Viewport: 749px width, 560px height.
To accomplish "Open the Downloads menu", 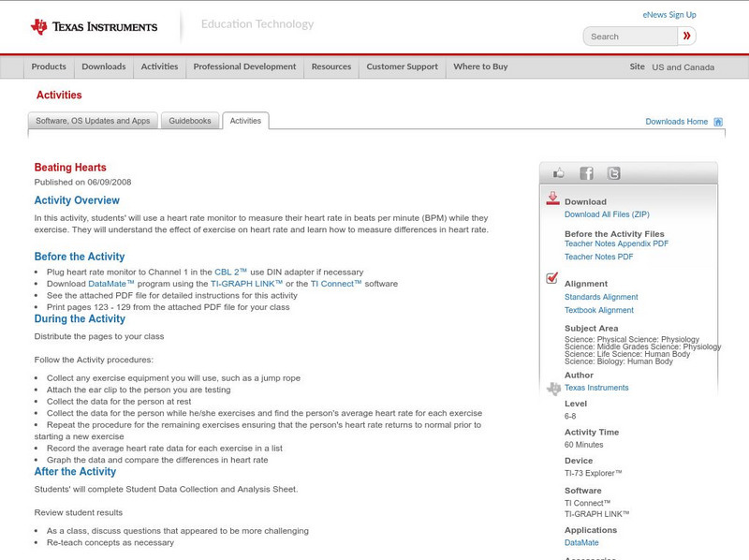I will pos(104,66).
